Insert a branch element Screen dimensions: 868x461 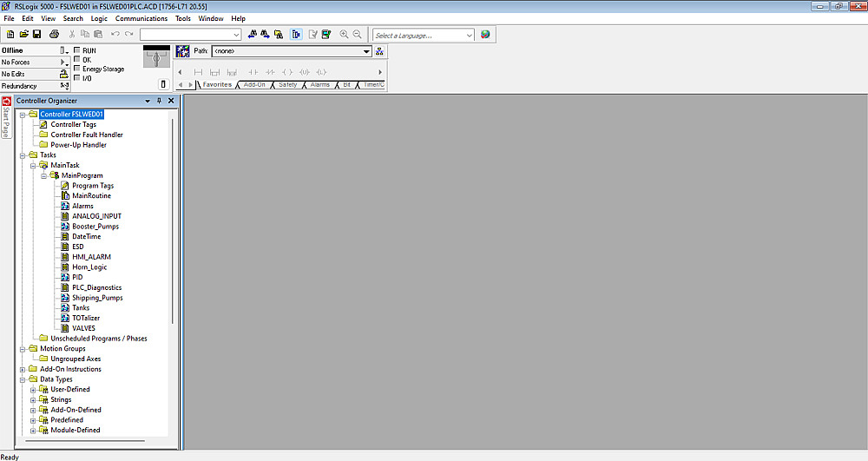pyautogui.click(x=214, y=72)
